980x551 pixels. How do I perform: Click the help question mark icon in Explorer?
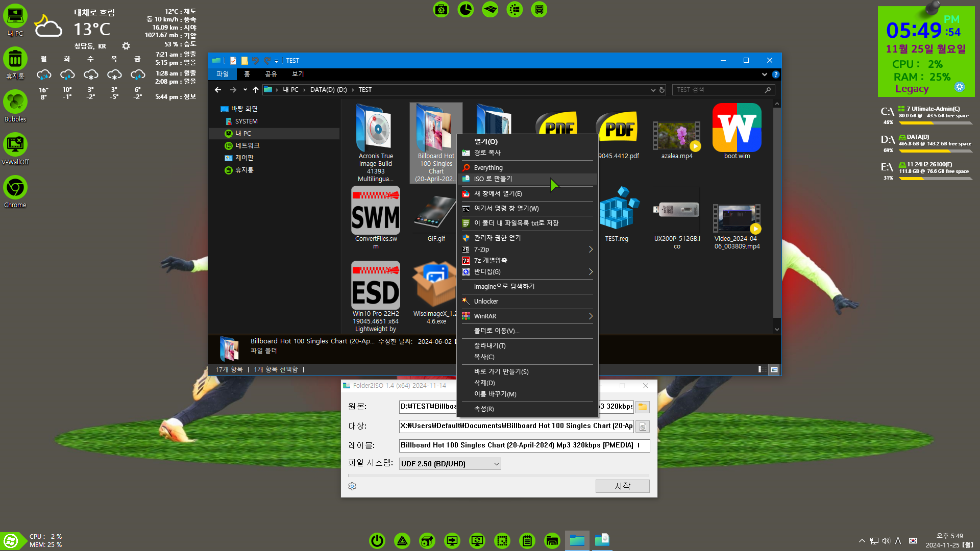click(776, 74)
